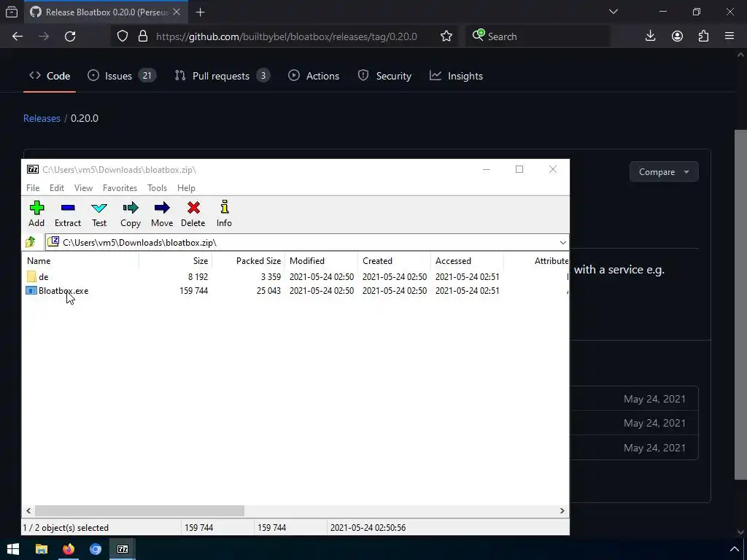747x560 pixels.
Task: Click de folder packed size 3 359
Action: pos(271,276)
